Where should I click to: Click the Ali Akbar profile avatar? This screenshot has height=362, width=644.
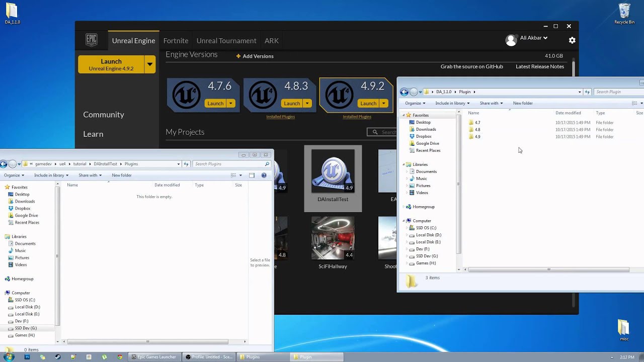coord(511,40)
